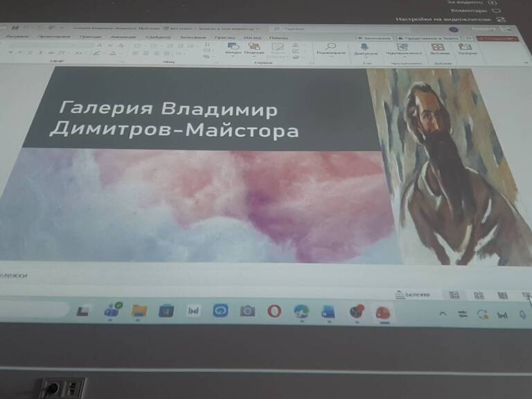
Task: Open the Customize Quick Access Toolbar dropdown
Action: coord(62,28)
